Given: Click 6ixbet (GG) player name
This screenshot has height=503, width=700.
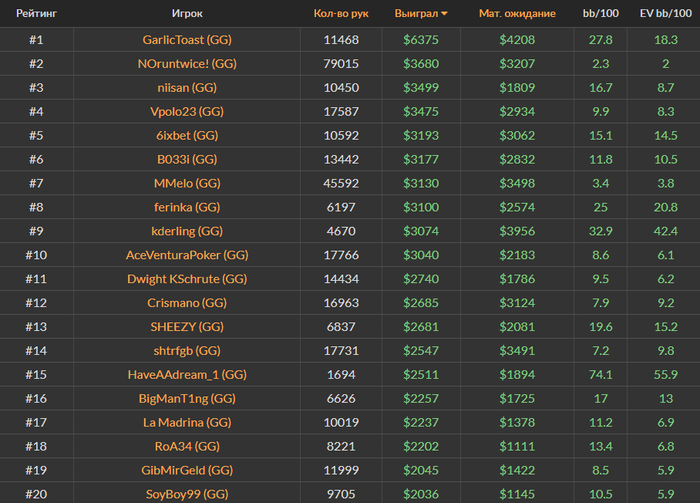Looking at the screenshot, I should (x=187, y=135).
